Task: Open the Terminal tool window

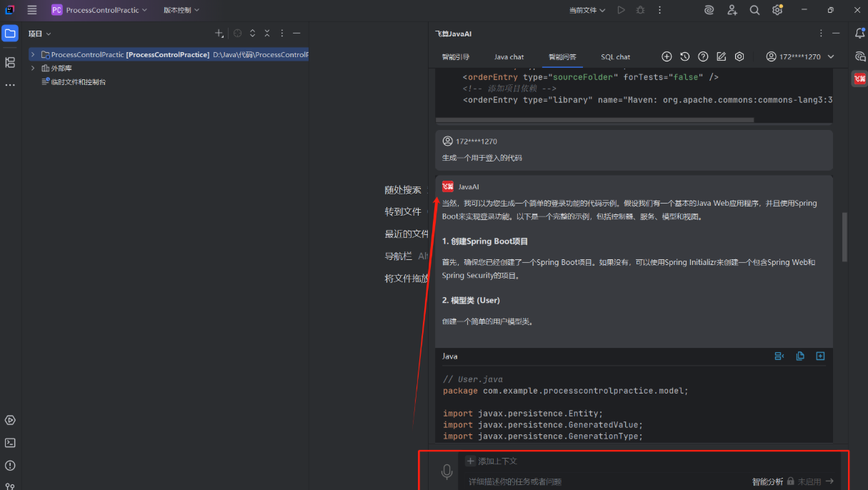Action: (10, 443)
